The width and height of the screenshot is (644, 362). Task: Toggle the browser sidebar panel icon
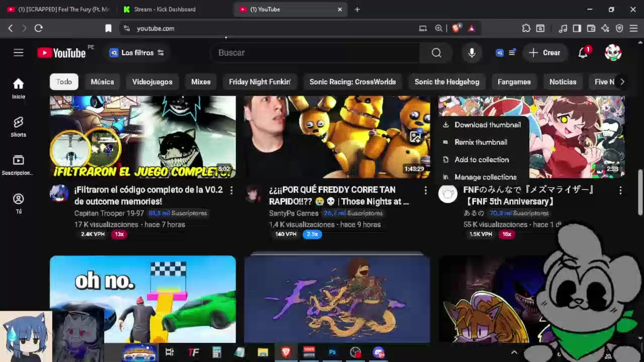click(x=577, y=28)
